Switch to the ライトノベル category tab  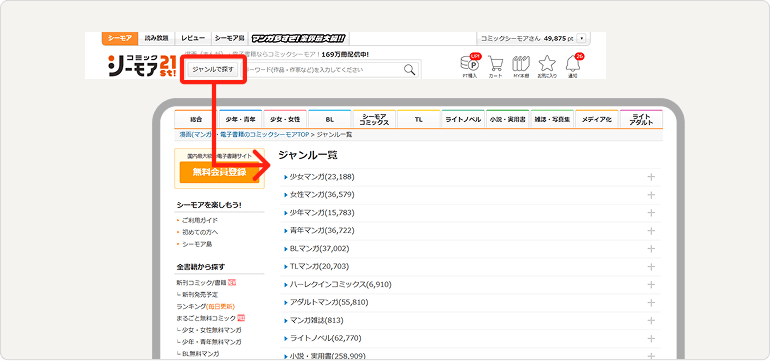(463, 119)
